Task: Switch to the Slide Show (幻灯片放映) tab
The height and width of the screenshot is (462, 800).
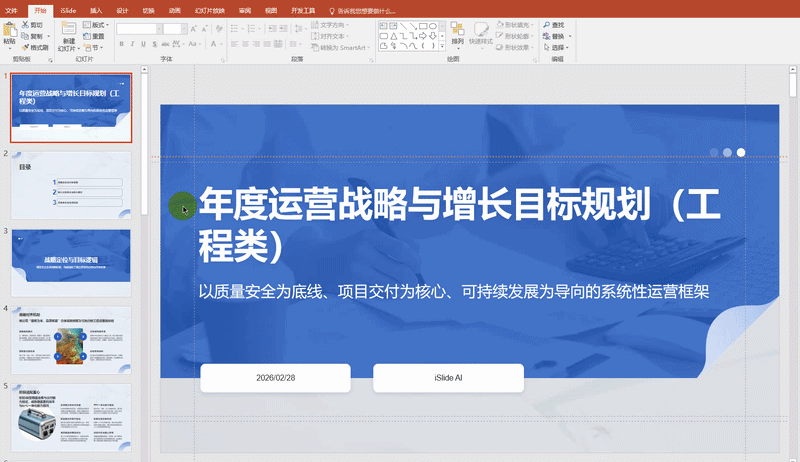Action: (210, 11)
